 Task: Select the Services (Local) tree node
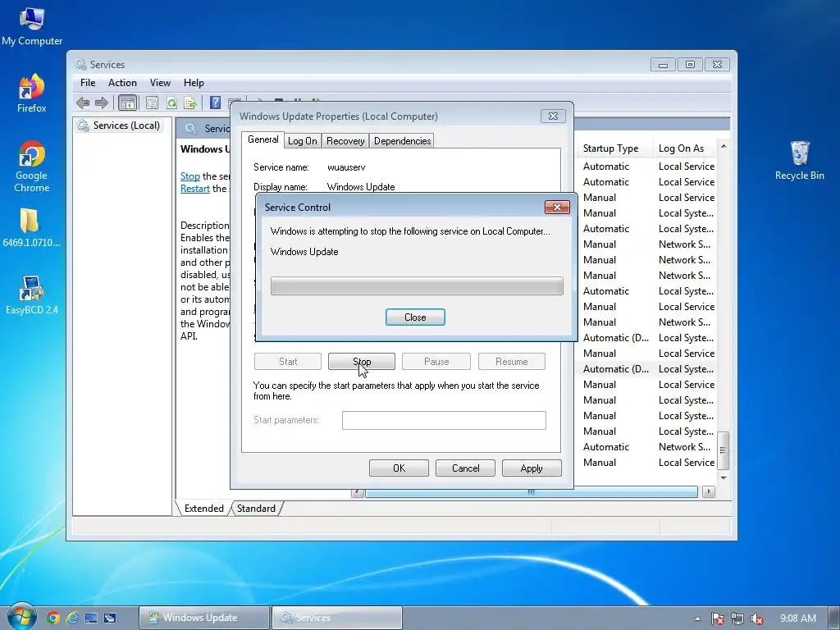[x=119, y=126]
